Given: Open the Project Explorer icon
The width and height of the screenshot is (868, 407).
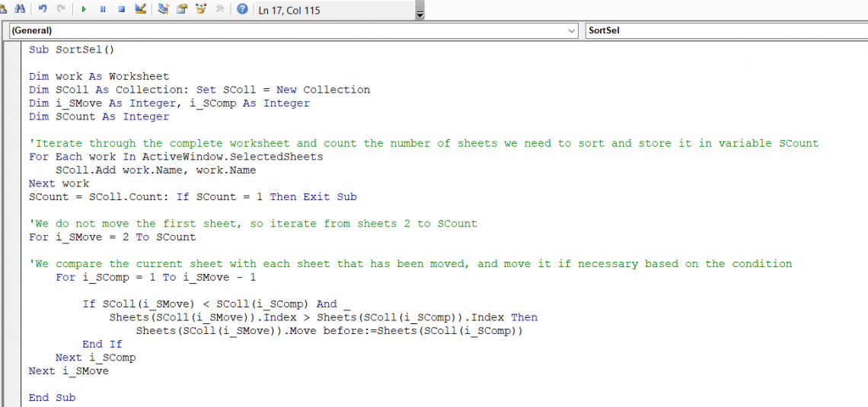Looking at the screenshot, I should click(x=163, y=9).
